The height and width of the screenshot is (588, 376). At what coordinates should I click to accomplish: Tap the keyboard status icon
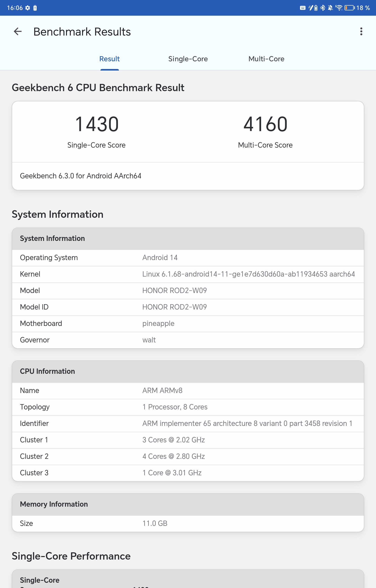pyautogui.click(x=303, y=8)
